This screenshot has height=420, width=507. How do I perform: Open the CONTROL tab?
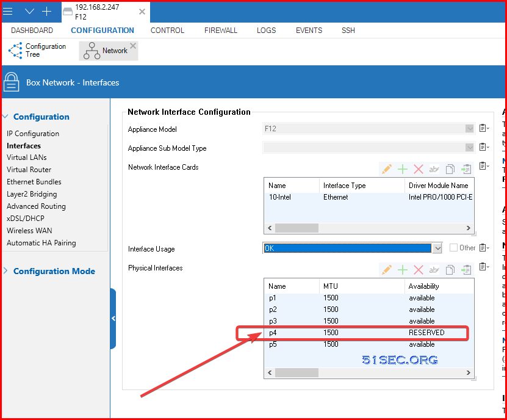click(x=168, y=31)
